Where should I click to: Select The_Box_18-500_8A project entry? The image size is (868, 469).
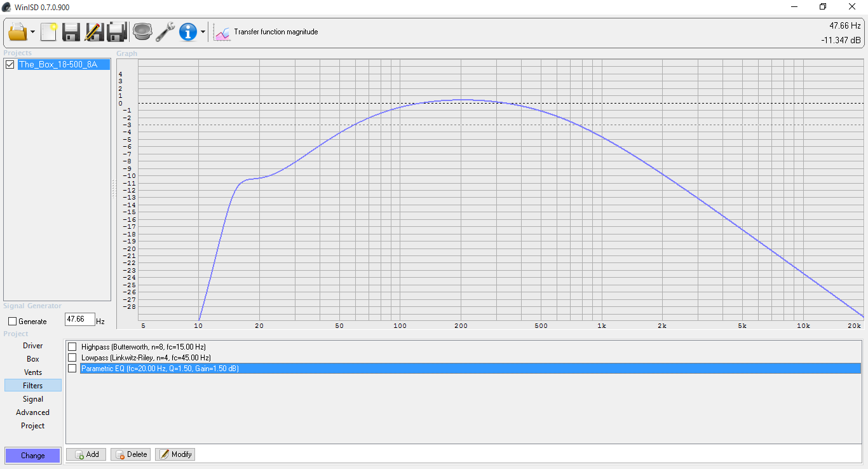click(x=64, y=64)
